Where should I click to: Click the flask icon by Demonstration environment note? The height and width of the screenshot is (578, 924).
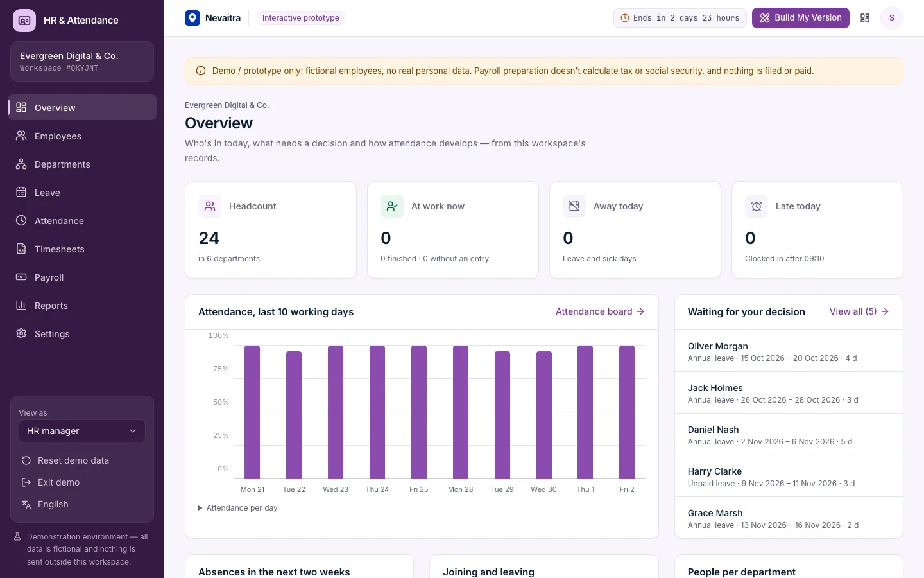click(x=18, y=536)
